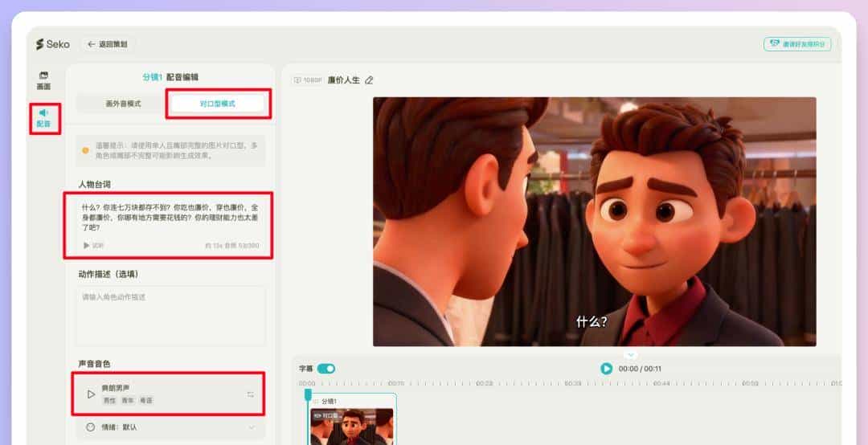The height and width of the screenshot is (445, 868).
Task: Click into the 人物台词 dialogue text box
Action: [169, 217]
